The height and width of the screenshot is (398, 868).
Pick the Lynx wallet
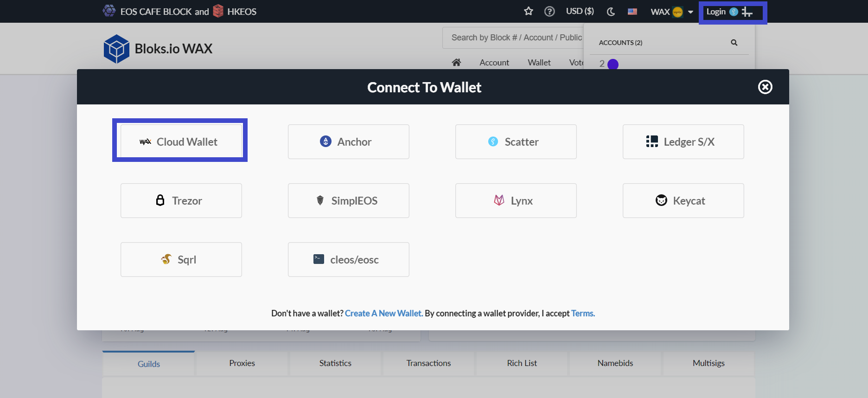[x=516, y=200]
